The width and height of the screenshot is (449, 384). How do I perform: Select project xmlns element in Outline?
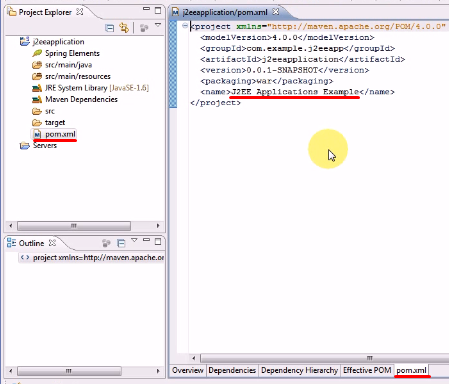coord(92,258)
